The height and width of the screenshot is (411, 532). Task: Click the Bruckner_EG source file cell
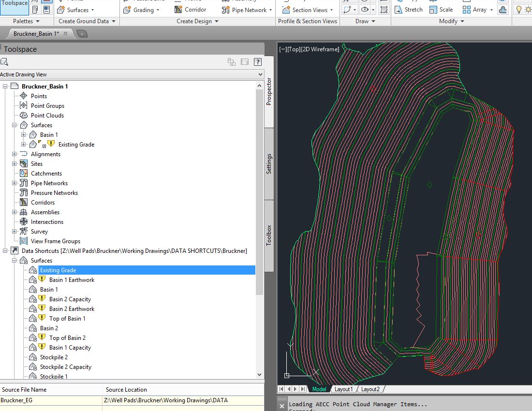[51, 400]
